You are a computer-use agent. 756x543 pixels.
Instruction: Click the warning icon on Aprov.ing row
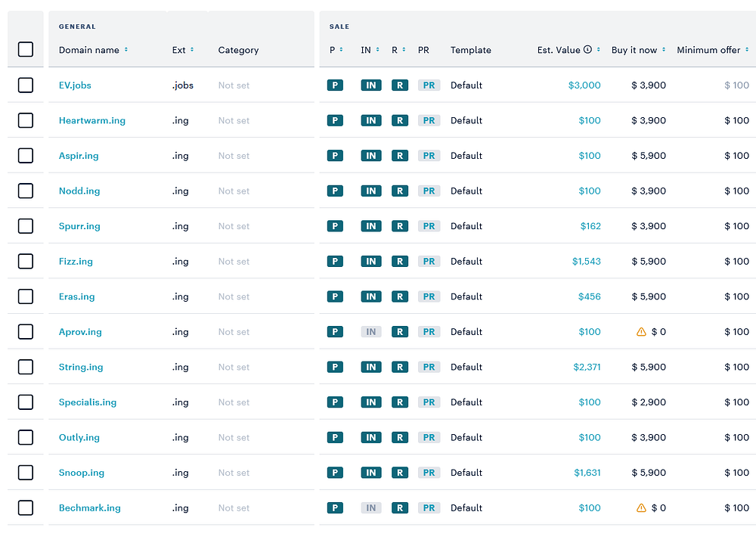coord(641,332)
